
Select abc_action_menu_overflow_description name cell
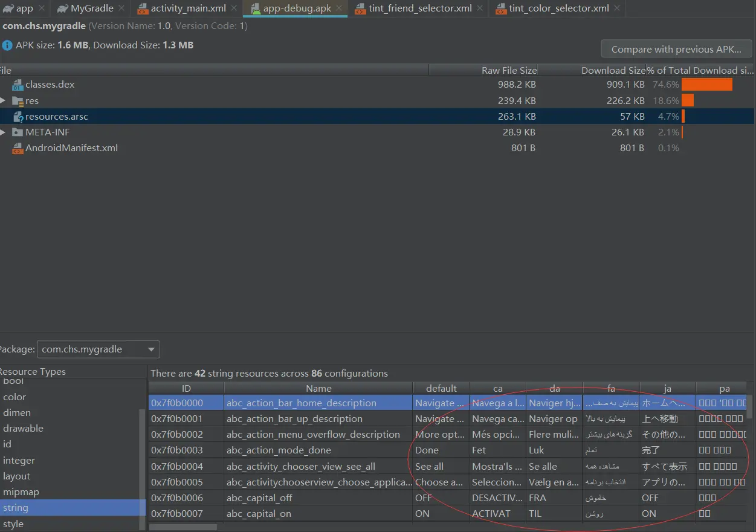(x=318, y=434)
